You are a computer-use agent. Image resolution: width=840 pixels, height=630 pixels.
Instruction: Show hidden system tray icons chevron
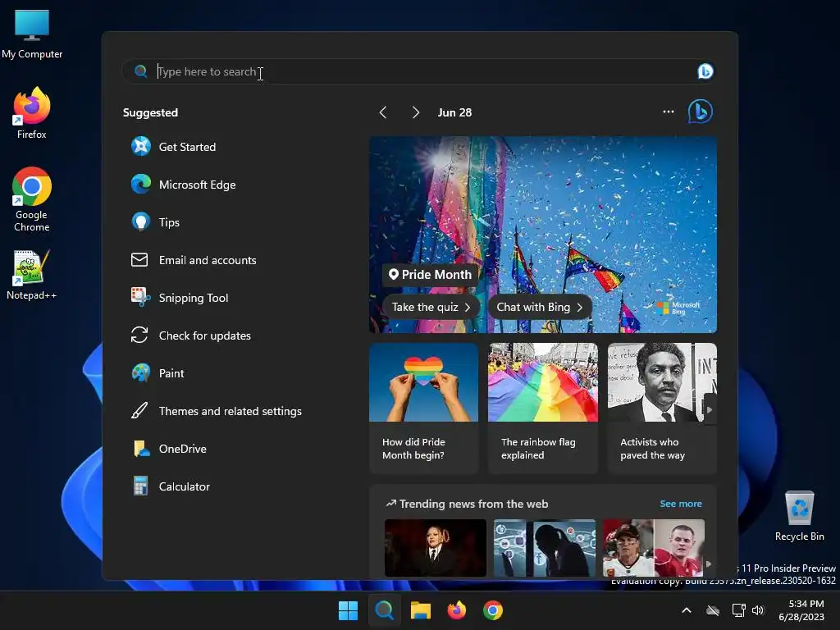687,610
